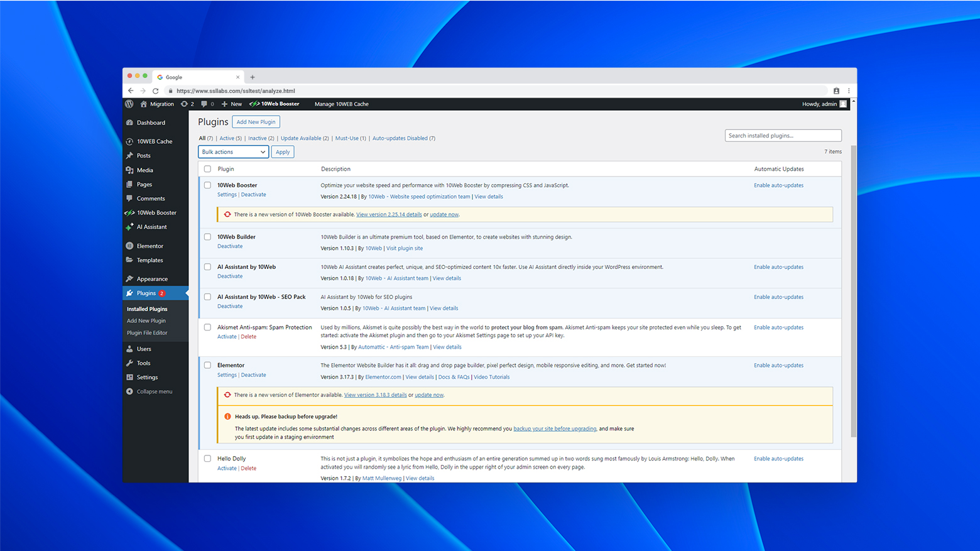Click the Comments icon in the sidebar
Image resolution: width=980 pixels, height=551 pixels.
click(x=131, y=198)
